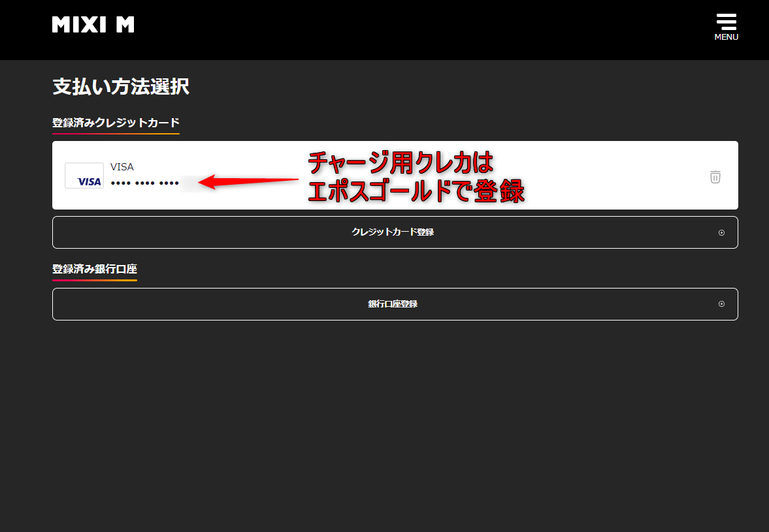Image resolution: width=769 pixels, height=532 pixels.
Task: Delete the registered card via trash icon
Action: point(715,177)
